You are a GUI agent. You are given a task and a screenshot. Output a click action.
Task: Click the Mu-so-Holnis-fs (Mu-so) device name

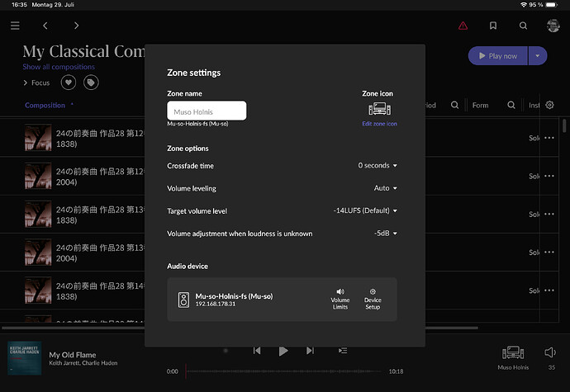tap(234, 296)
